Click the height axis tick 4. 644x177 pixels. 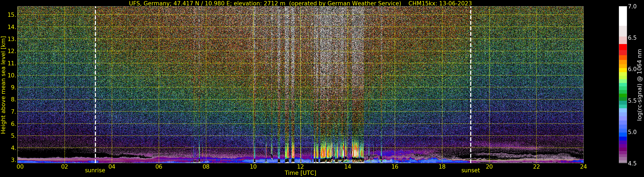13,148
